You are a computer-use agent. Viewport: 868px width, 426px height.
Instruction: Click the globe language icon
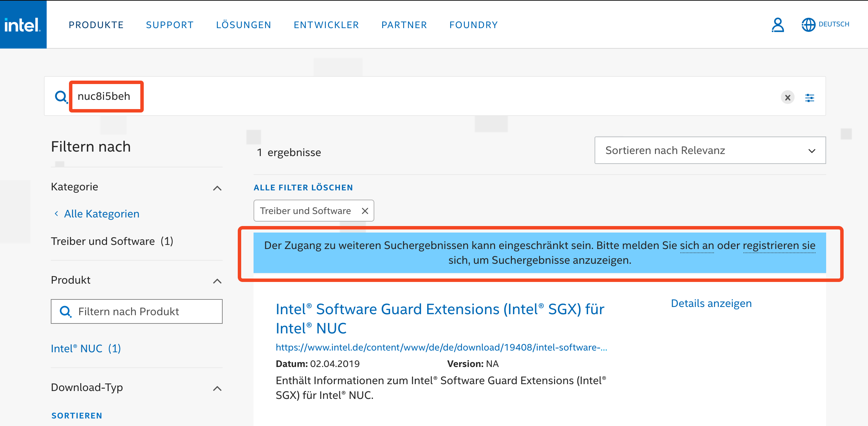pyautogui.click(x=808, y=25)
